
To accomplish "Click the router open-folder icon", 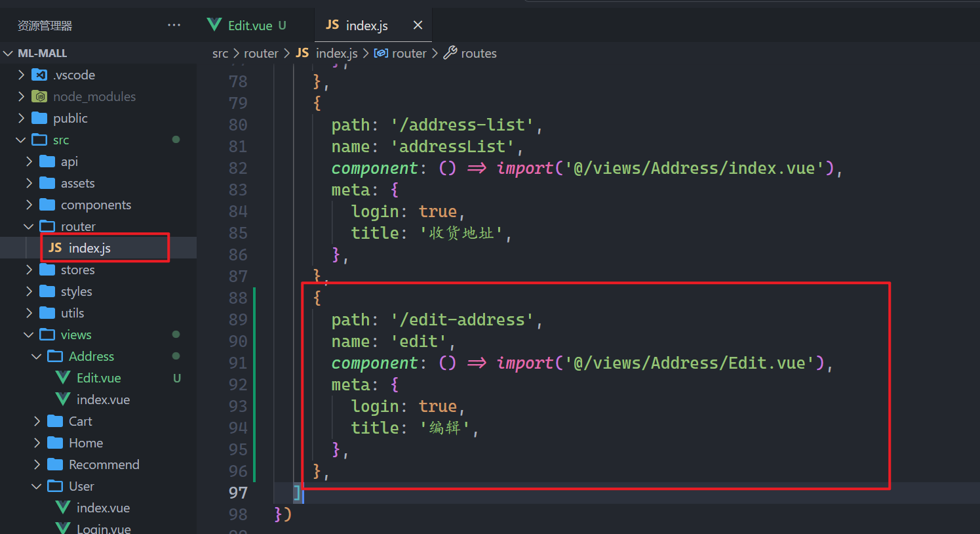I will pos(47,226).
